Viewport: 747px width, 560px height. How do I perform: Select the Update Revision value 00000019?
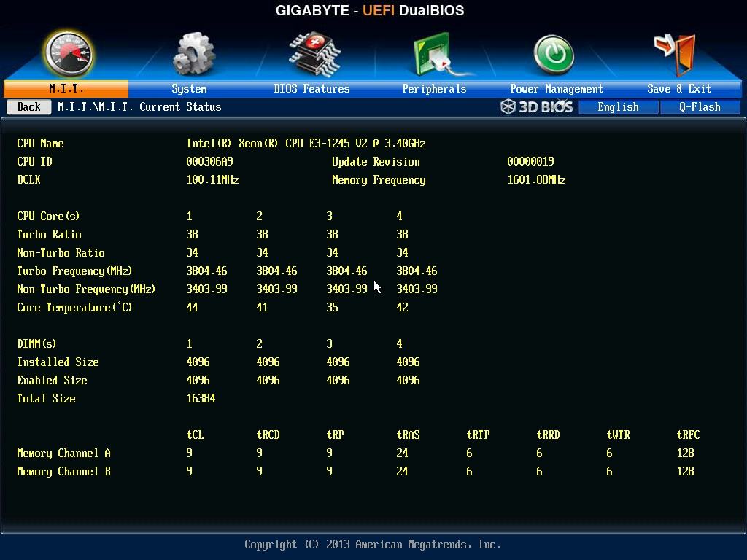tap(530, 161)
